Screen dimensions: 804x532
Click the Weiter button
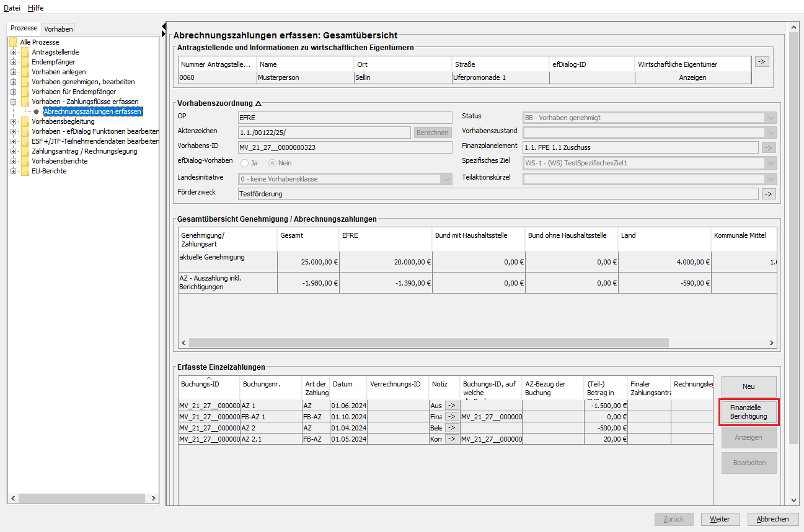[719, 519]
